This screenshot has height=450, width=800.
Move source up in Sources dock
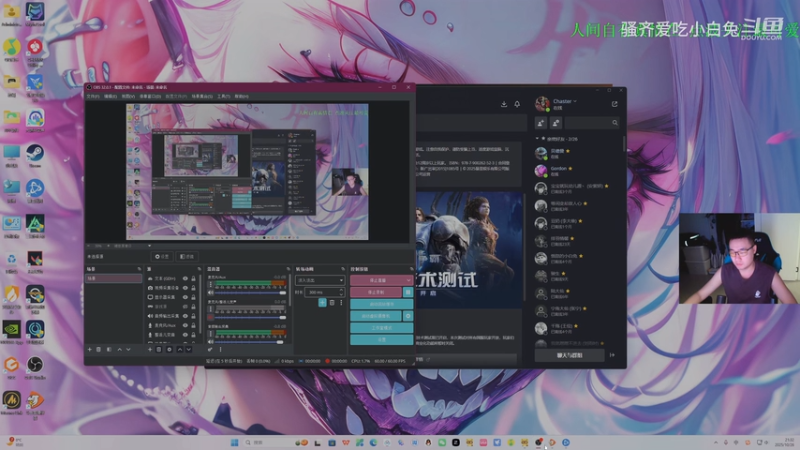click(180, 349)
